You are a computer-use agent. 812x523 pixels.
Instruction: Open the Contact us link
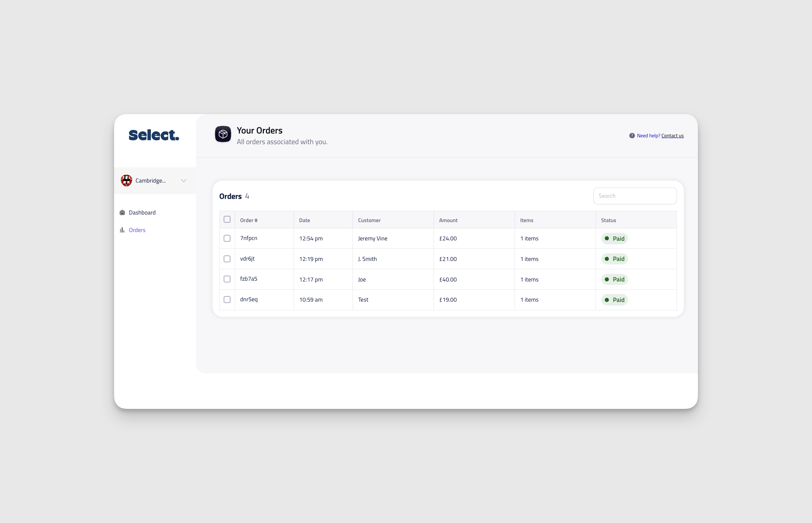click(672, 136)
